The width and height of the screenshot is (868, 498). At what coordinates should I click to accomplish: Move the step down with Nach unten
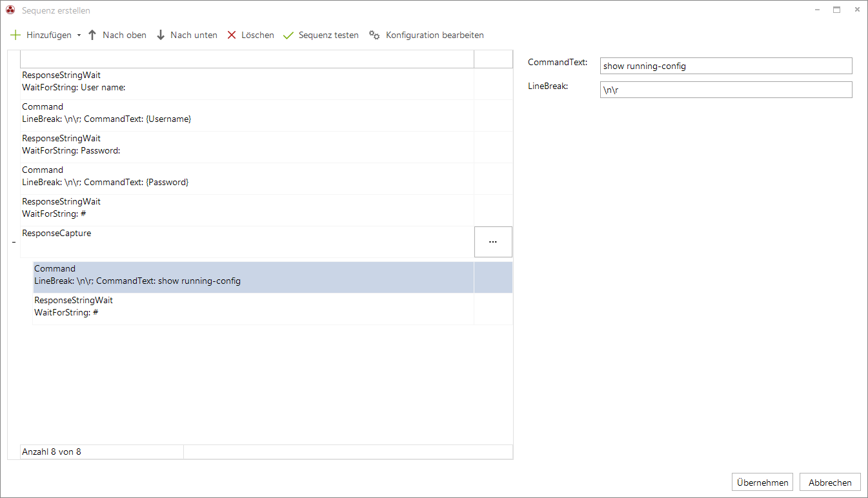pos(187,35)
